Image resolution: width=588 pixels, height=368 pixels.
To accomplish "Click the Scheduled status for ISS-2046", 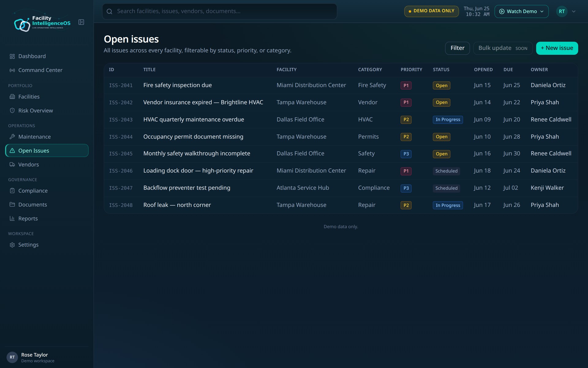I will (446, 171).
